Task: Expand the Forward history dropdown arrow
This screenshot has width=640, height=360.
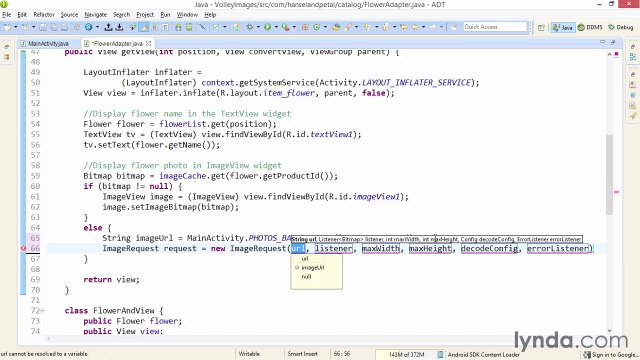Action: point(441,27)
